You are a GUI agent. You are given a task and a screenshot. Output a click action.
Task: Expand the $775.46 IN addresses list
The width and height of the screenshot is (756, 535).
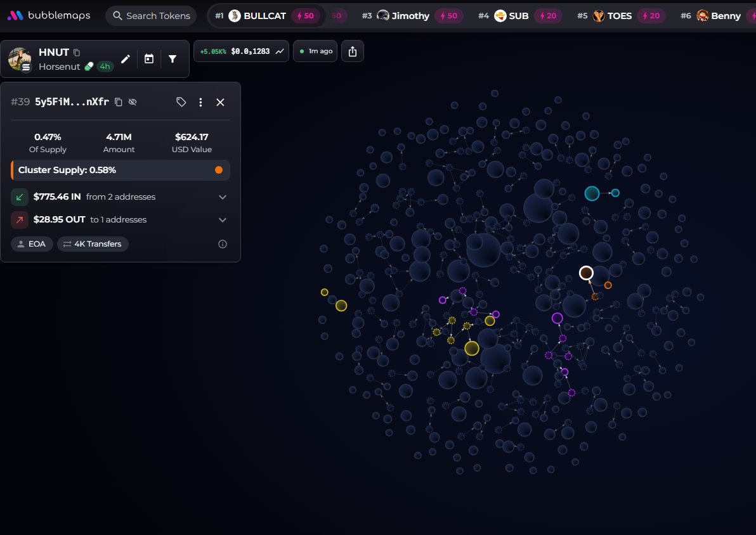pyautogui.click(x=222, y=197)
